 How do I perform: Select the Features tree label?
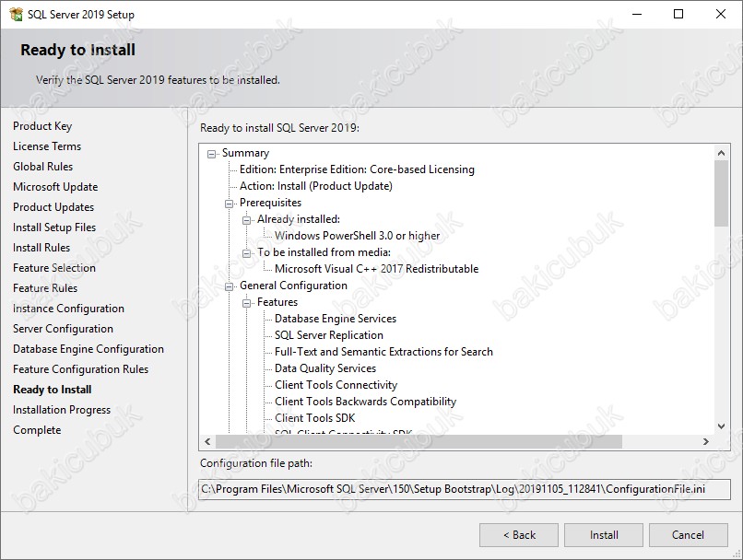tap(277, 302)
